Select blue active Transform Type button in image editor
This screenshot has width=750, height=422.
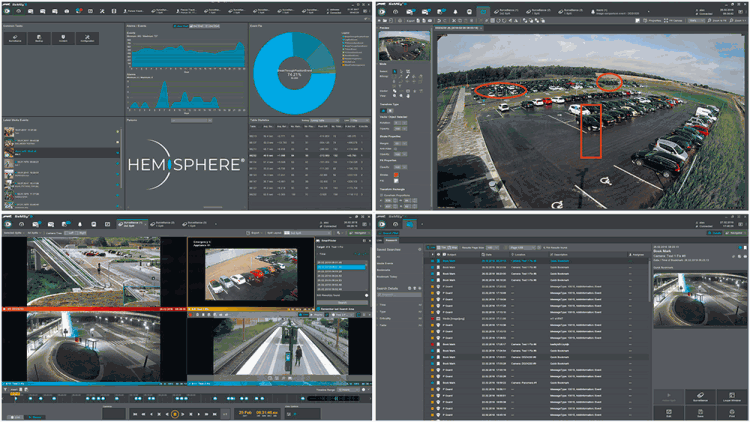(383, 111)
